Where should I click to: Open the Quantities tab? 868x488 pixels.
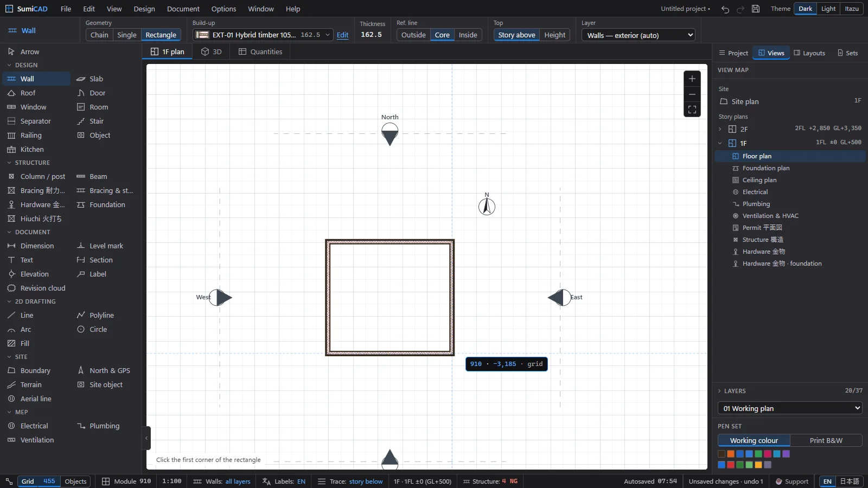[x=260, y=52]
